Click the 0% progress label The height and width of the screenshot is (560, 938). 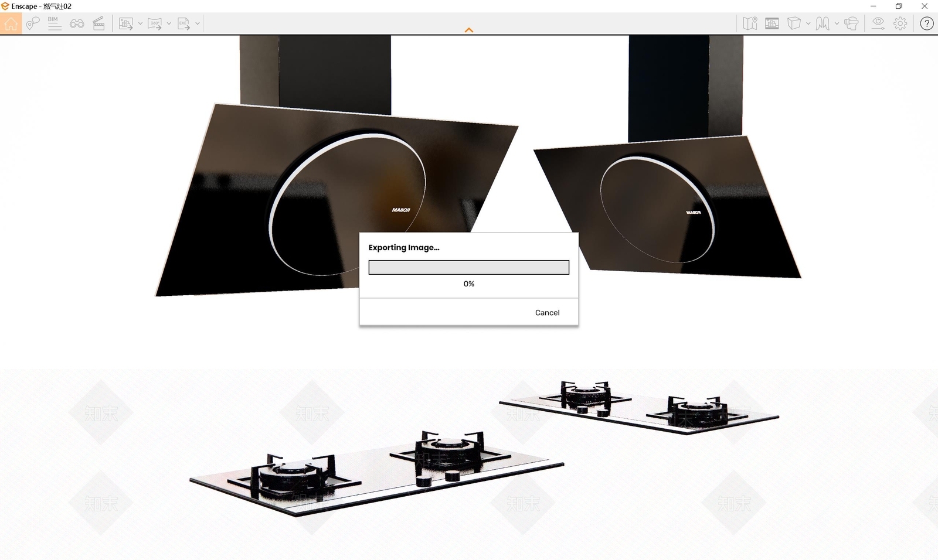coord(469,284)
